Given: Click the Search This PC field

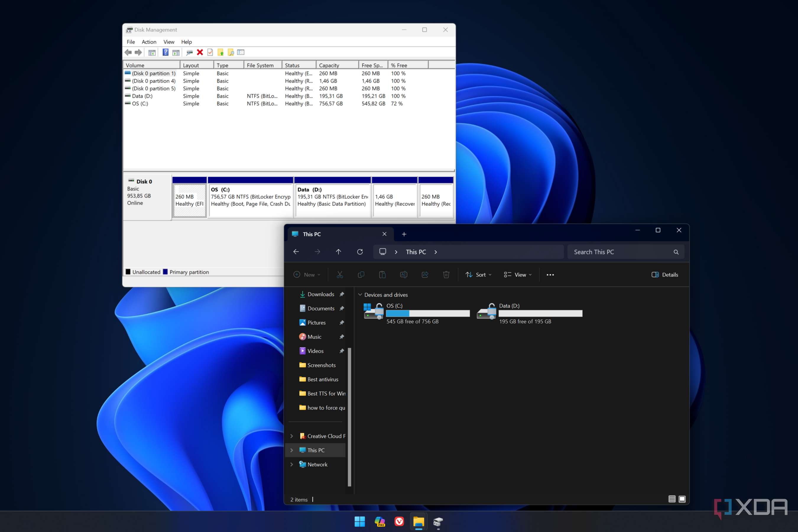Looking at the screenshot, I should pos(621,252).
